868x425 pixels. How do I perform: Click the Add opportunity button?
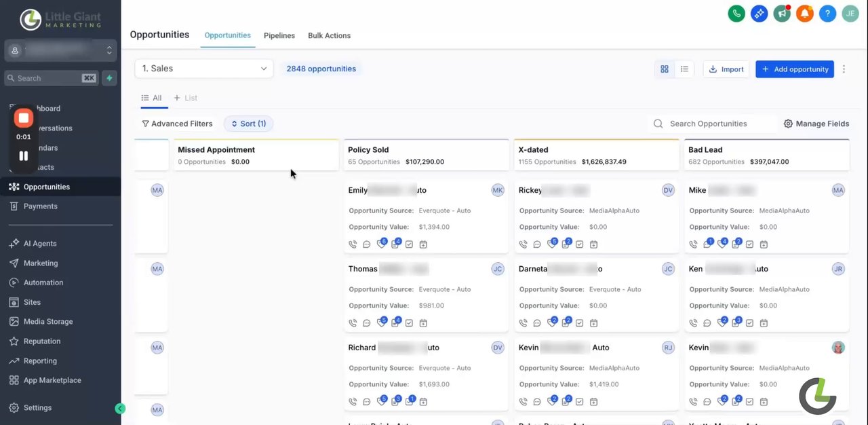tap(795, 69)
